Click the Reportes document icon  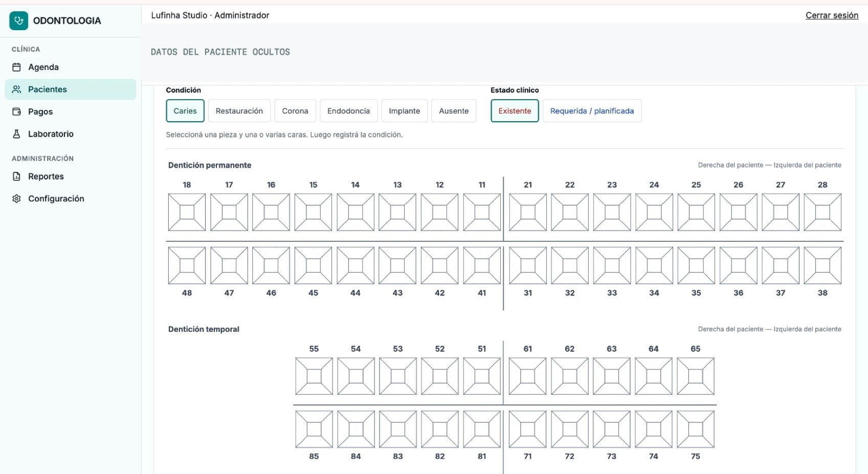16,176
